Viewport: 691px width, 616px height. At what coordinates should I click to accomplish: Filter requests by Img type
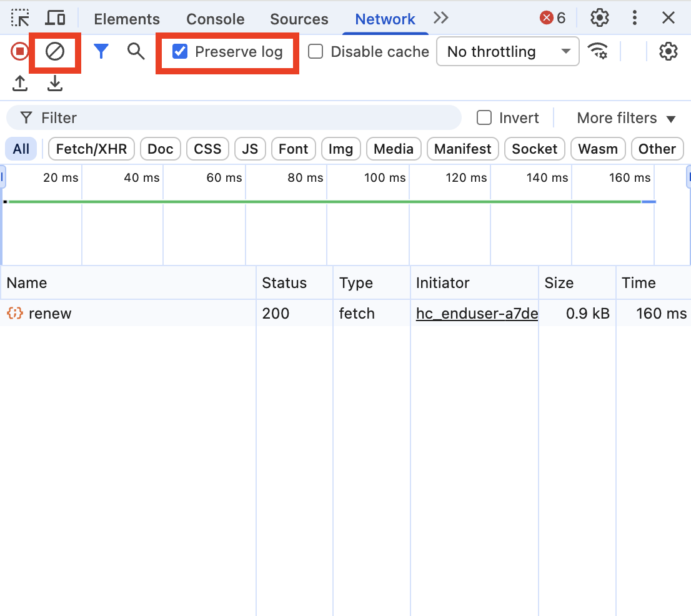click(x=341, y=149)
